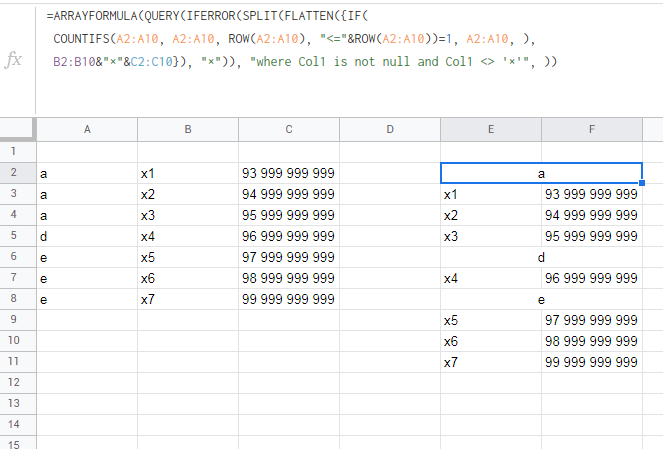
Task: Select cell F9 with 97 999 999 999
Action: click(x=592, y=320)
